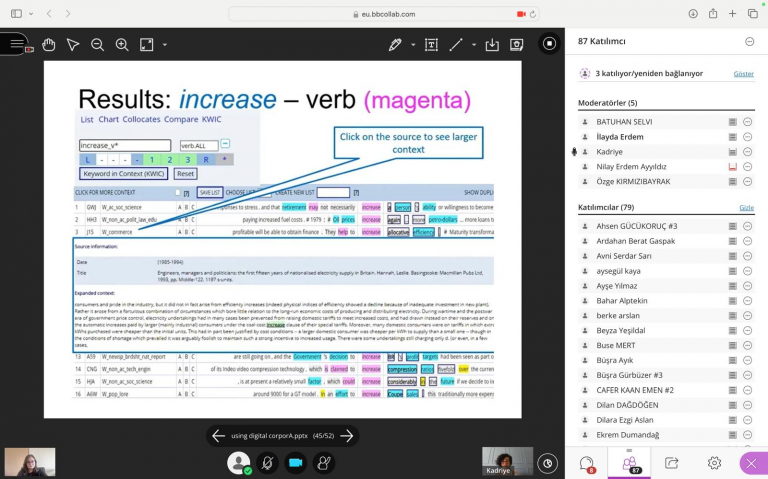Click the connection status icon for Buse MERT

tap(732, 345)
